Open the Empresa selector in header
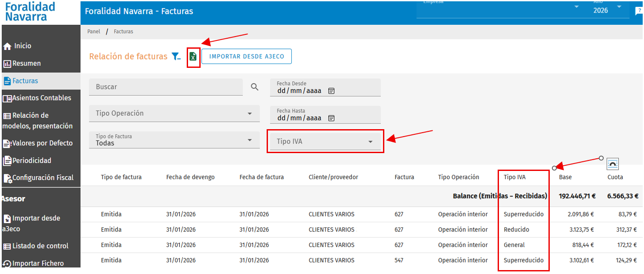Image resolution: width=644 pixels, height=274 pixels. (499, 9)
